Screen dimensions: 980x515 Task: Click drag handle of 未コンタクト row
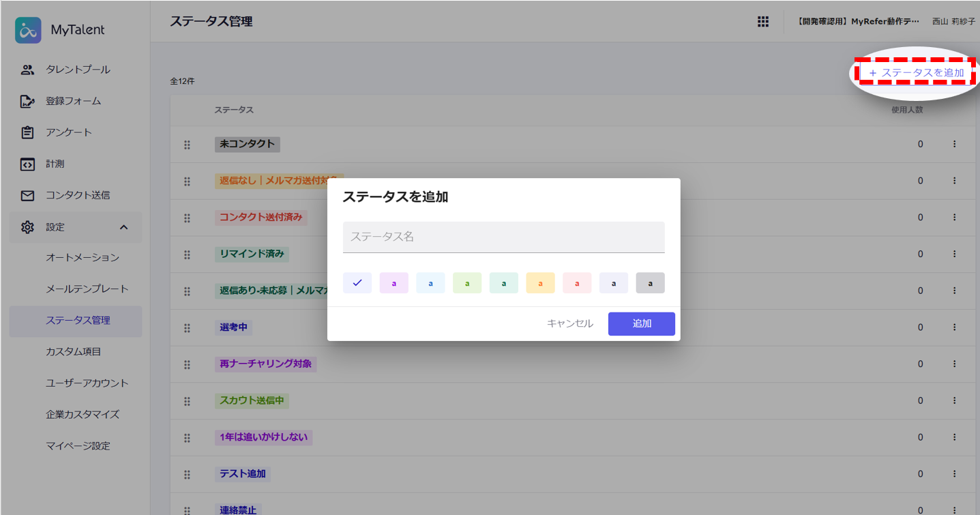click(x=187, y=145)
